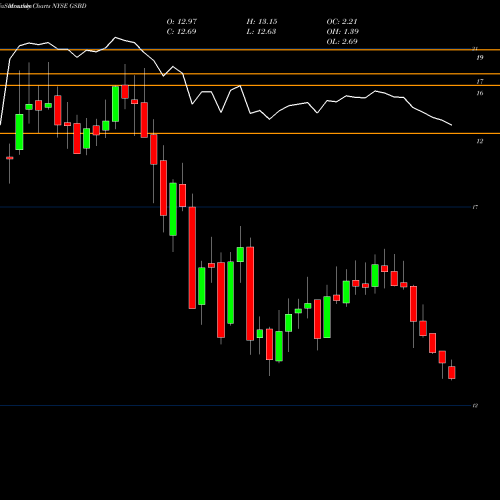Click the price axis label 17
The height and width of the screenshot is (500, 500).
point(480,82)
